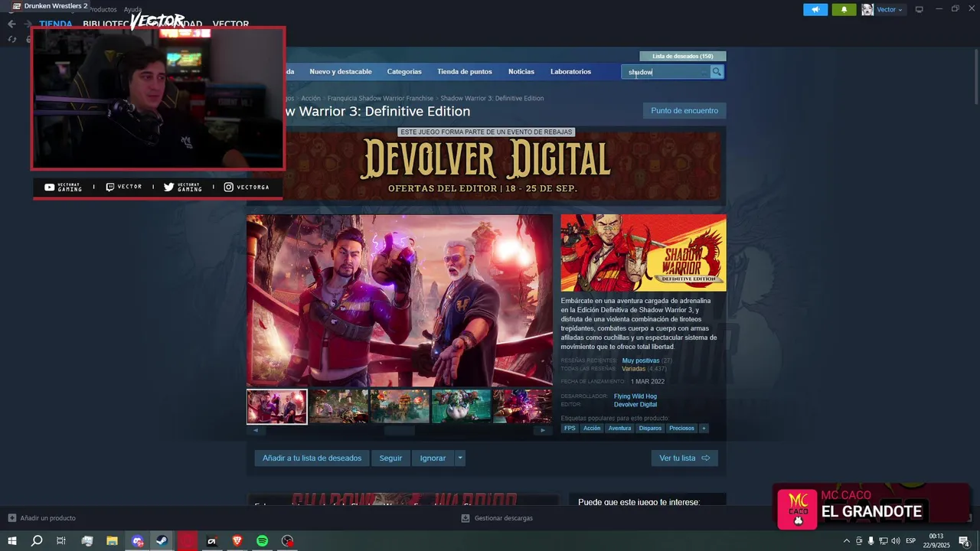Click the download icon next to Gestionar descargas
This screenshot has width=980, height=551.
[465, 518]
